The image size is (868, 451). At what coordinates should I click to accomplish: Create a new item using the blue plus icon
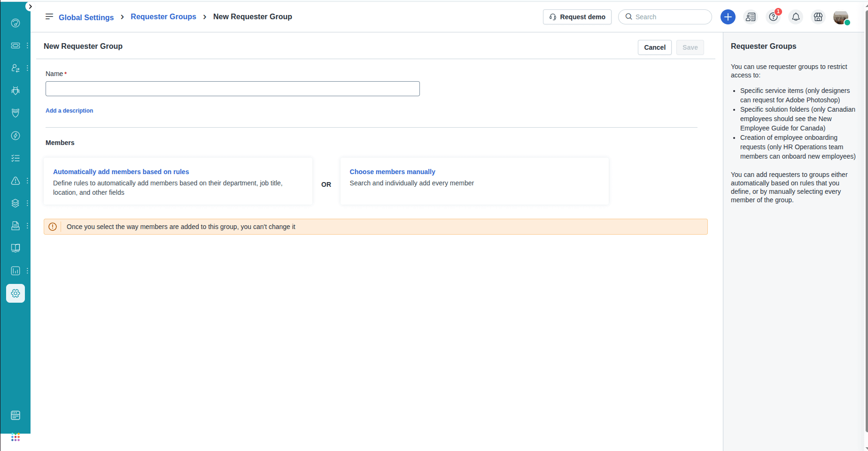pos(728,17)
